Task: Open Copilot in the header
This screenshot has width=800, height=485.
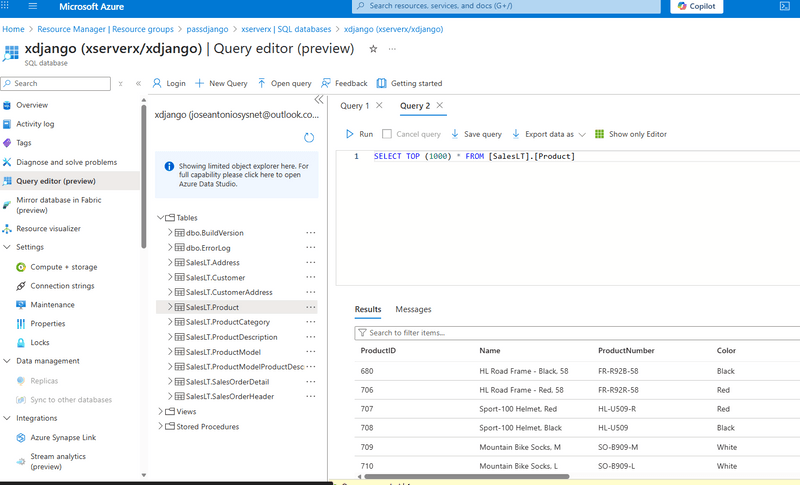Action: coord(696,6)
